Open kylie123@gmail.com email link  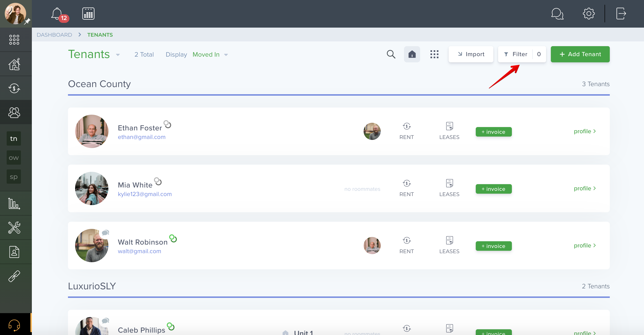point(145,194)
